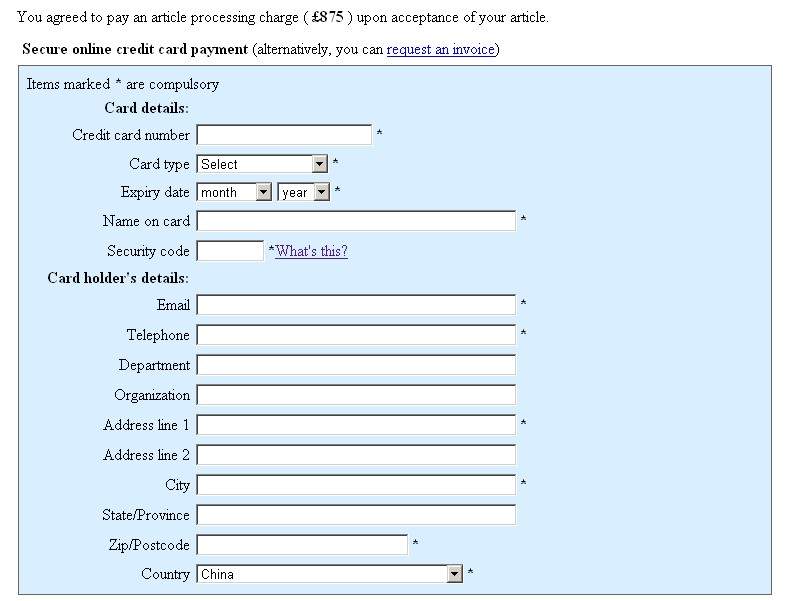Click the Email input field
Image resolution: width=789 pixels, height=601 pixels.
356,305
